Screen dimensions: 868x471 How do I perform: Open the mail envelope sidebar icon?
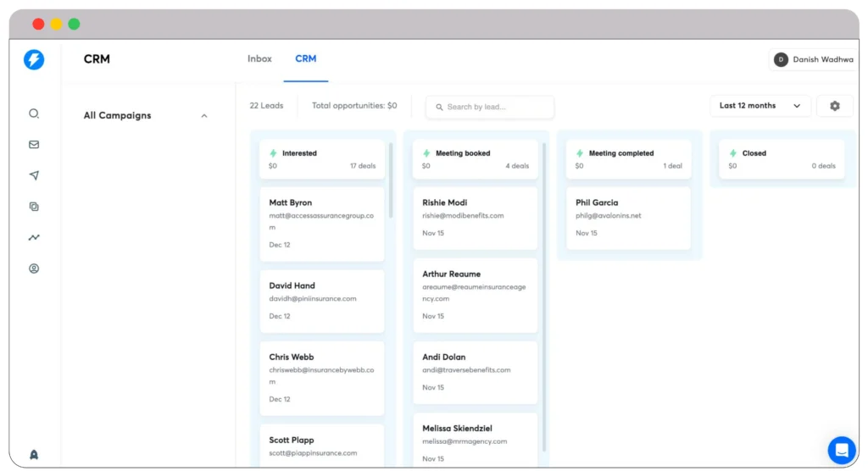(34, 145)
